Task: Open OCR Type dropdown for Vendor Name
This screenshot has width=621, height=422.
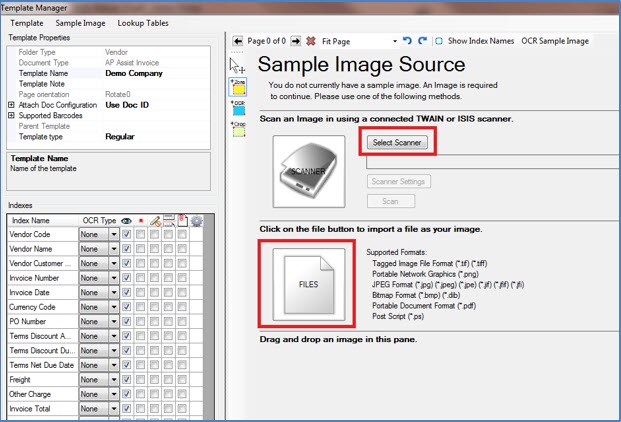Action: tap(114, 248)
